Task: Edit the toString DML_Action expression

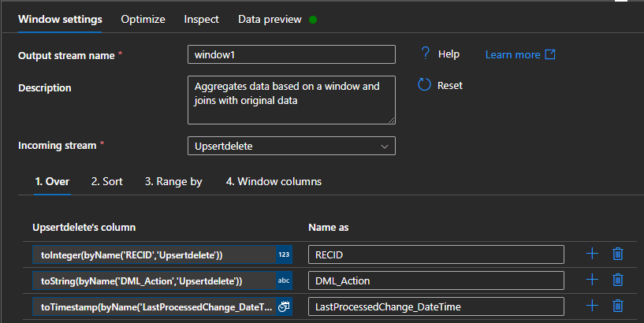Action: 154,280
